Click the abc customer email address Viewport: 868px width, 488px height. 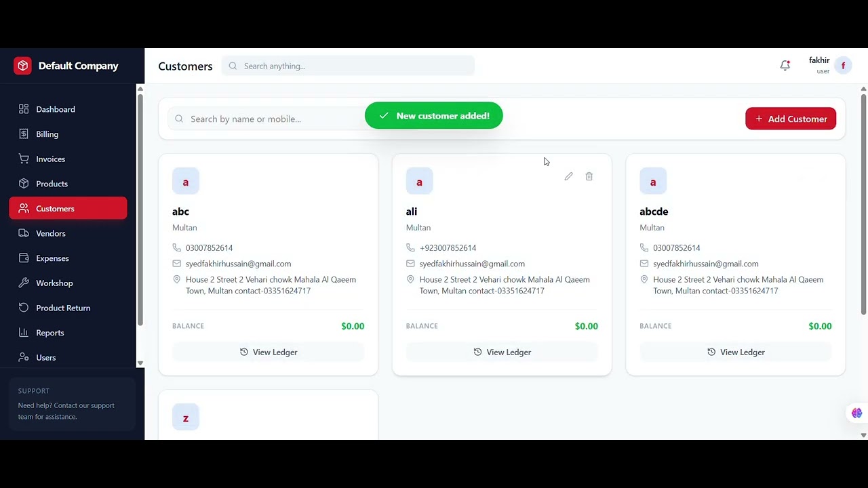pyautogui.click(x=238, y=264)
